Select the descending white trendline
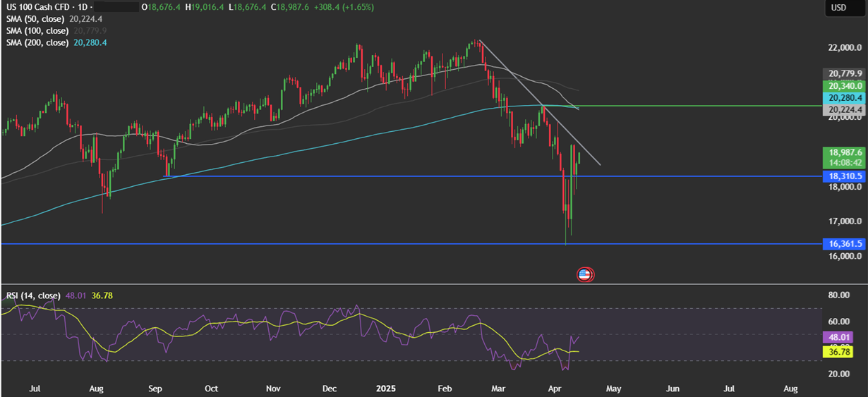This screenshot has width=868, height=397. [540, 104]
